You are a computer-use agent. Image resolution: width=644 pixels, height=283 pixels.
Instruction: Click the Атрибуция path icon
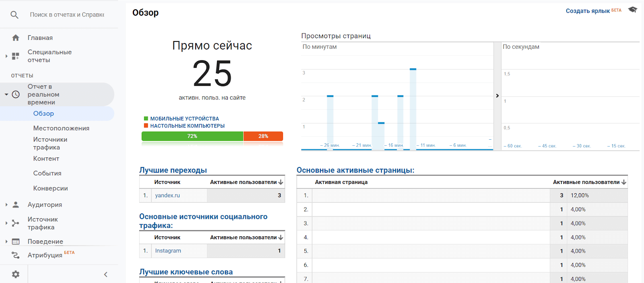(x=16, y=255)
